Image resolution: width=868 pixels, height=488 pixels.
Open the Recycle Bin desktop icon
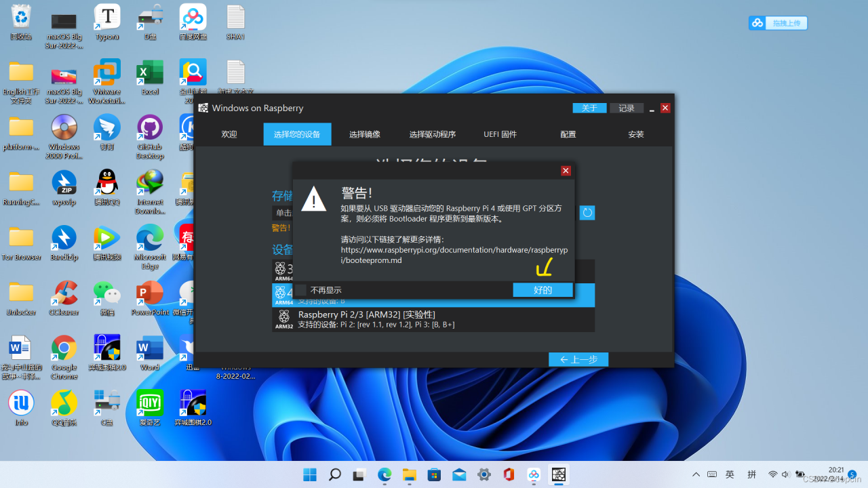(21, 22)
